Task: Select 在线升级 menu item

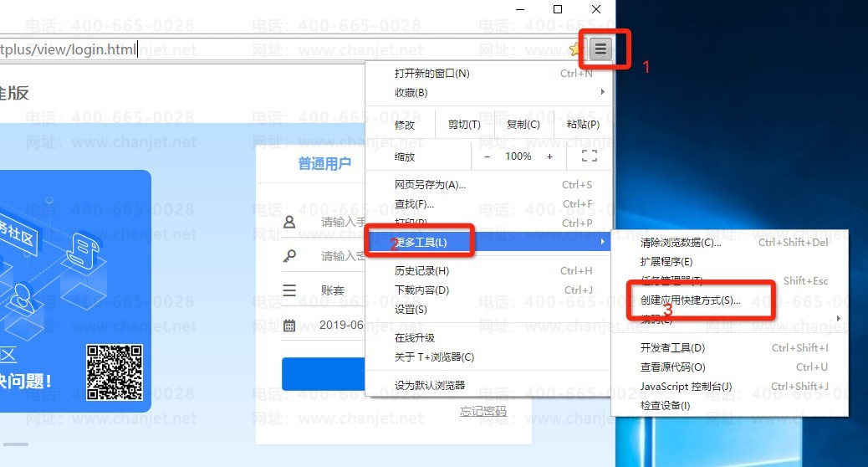Action: (x=488, y=338)
